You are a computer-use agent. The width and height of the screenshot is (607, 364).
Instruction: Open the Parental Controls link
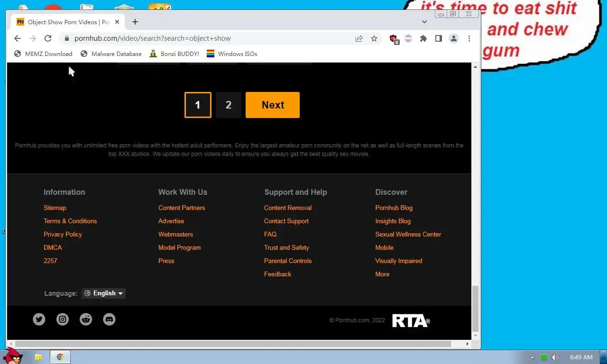(x=288, y=261)
